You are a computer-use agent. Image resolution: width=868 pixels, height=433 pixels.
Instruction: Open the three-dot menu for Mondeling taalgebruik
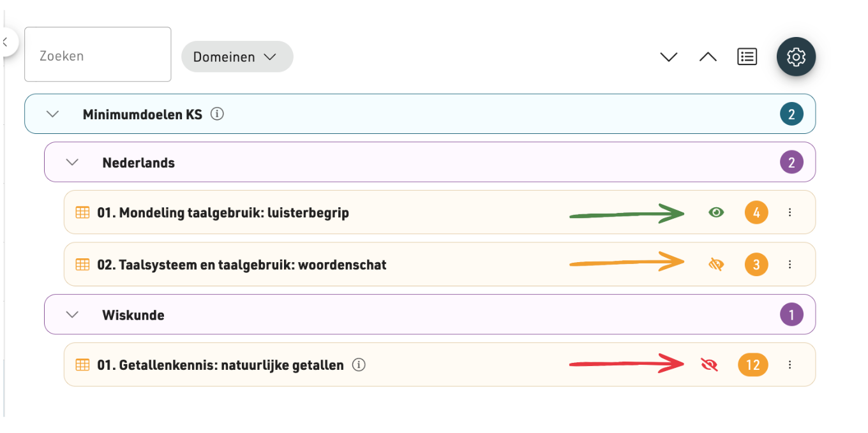click(x=789, y=212)
